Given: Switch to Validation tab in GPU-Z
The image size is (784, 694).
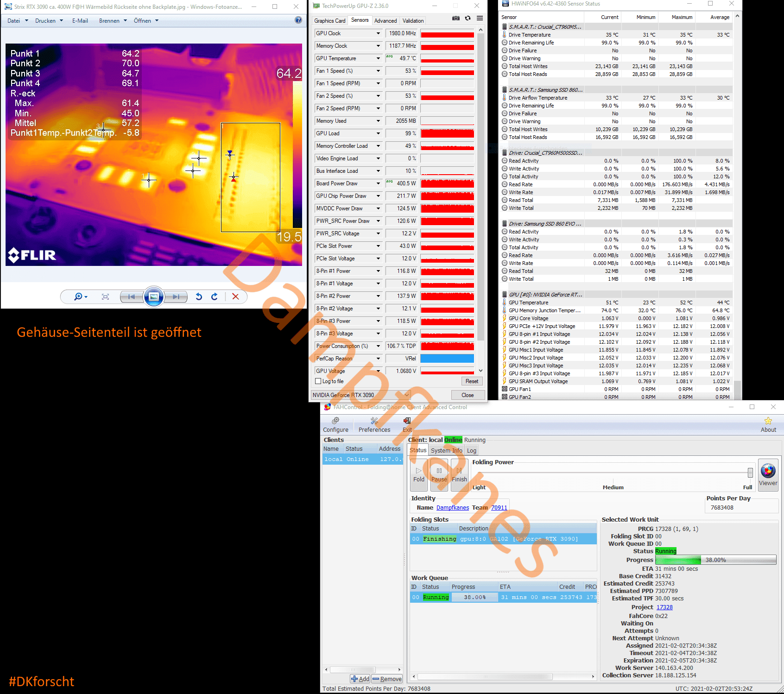Looking at the screenshot, I should pyautogui.click(x=413, y=21).
